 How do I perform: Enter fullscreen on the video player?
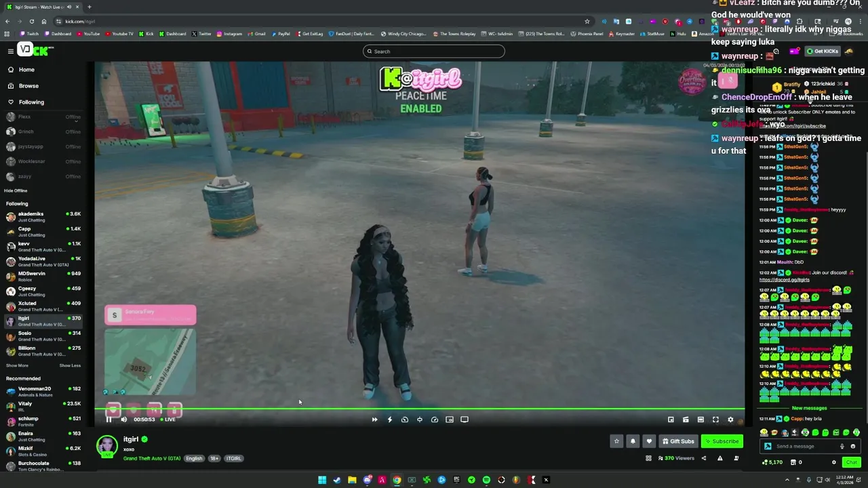point(715,420)
